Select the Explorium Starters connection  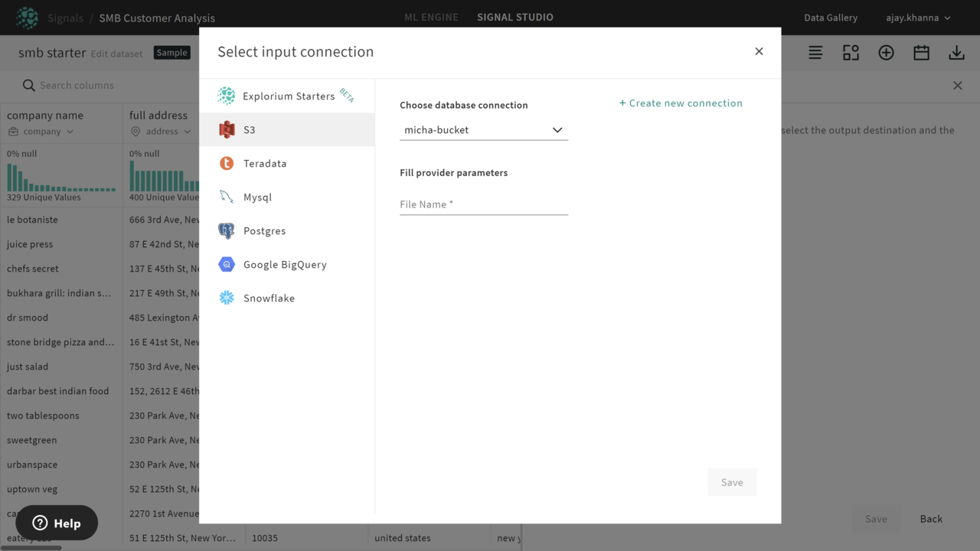coord(287,96)
